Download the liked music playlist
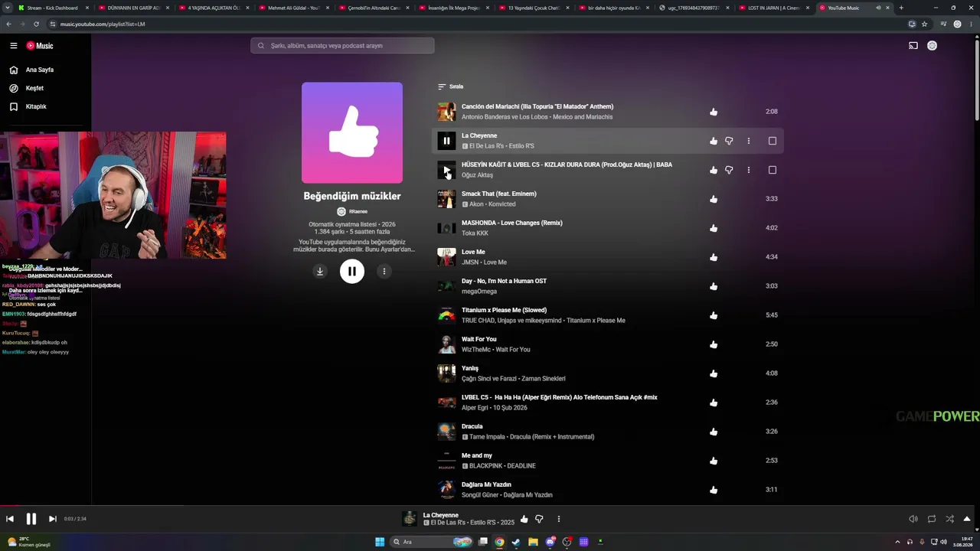Screen dimensions: 980x551 pos(320,271)
